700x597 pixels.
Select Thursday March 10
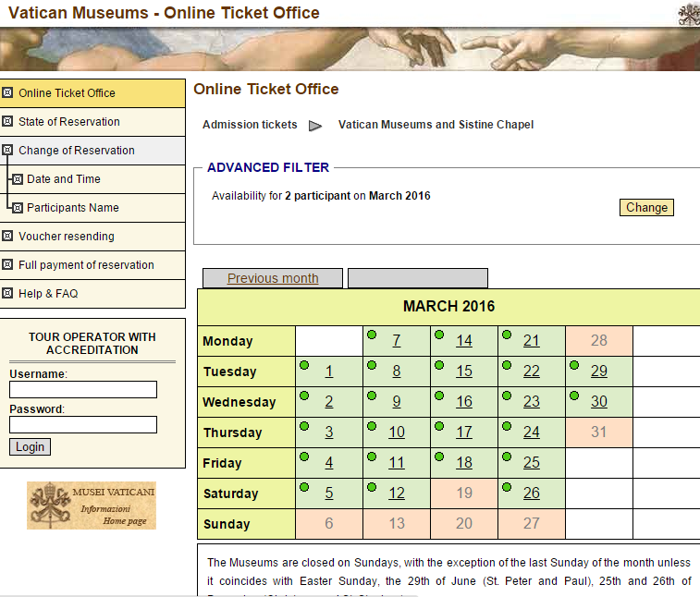pyautogui.click(x=397, y=432)
